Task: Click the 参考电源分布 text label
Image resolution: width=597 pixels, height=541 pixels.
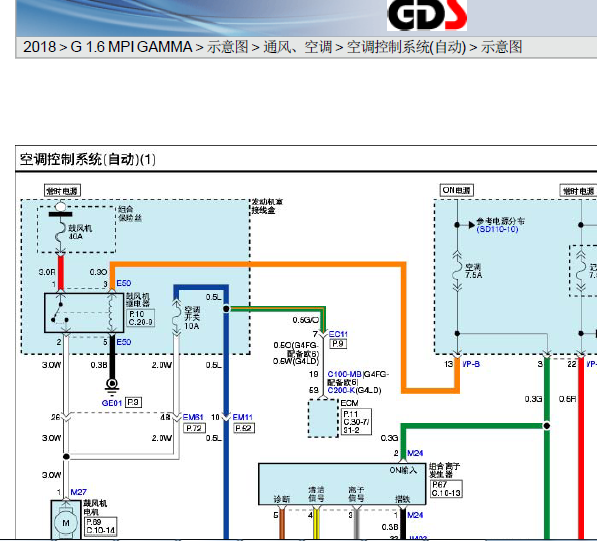Action: click(500, 221)
